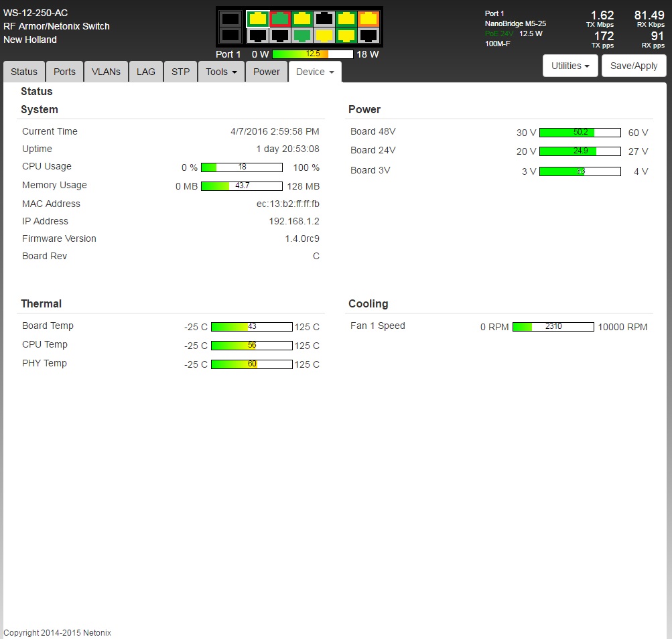Click the red-bordered green port icon
672x639 pixels.
[280, 18]
